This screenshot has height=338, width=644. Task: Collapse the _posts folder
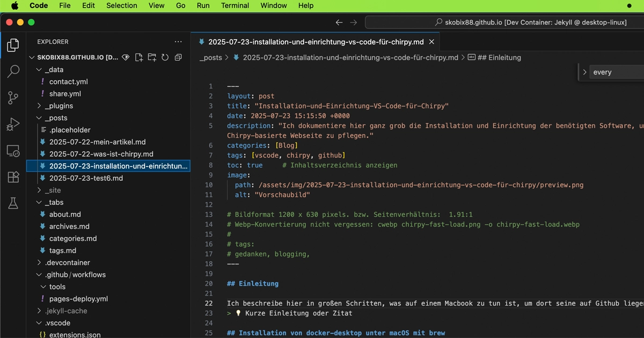[56, 118]
